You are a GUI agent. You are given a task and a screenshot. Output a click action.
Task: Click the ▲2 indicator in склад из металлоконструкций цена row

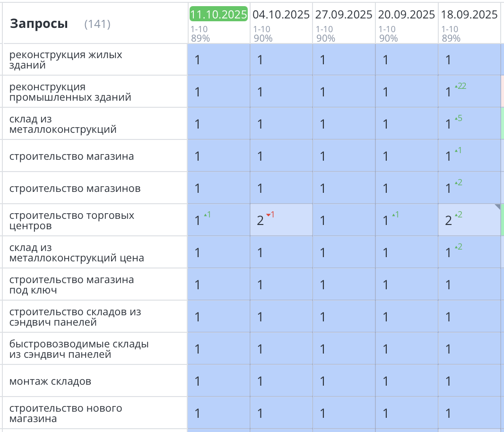pos(458,246)
